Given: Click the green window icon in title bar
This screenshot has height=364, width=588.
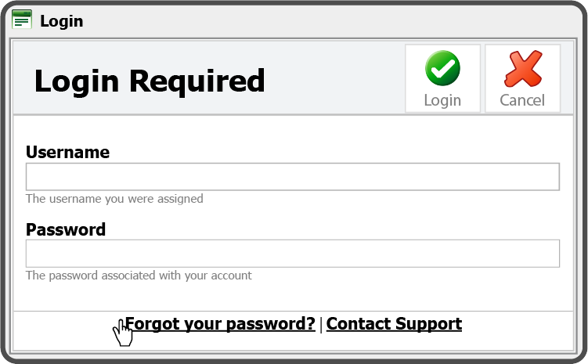Looking at the screenshot, I should (x=22, y=20).
